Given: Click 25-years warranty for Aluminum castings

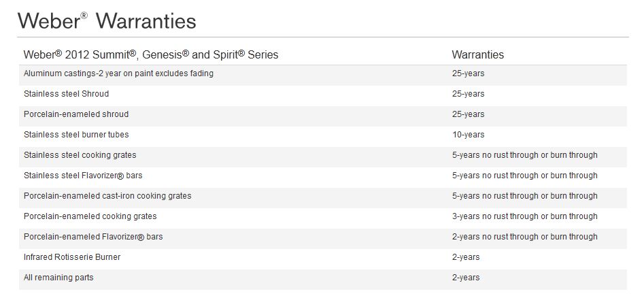Looking at the screenshot, I should tap(468, 73).
